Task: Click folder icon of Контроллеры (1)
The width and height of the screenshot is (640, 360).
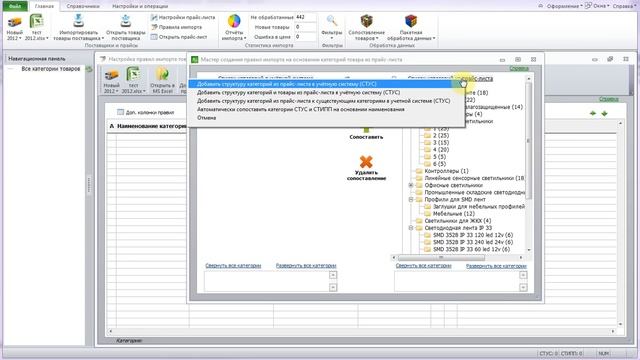Action: point(419,171)
